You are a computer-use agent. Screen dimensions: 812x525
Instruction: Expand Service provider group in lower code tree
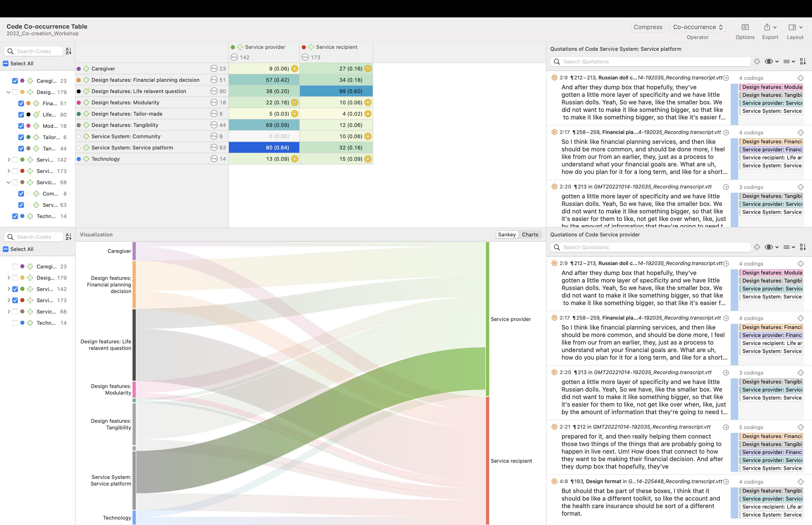[x=8, y=289]
